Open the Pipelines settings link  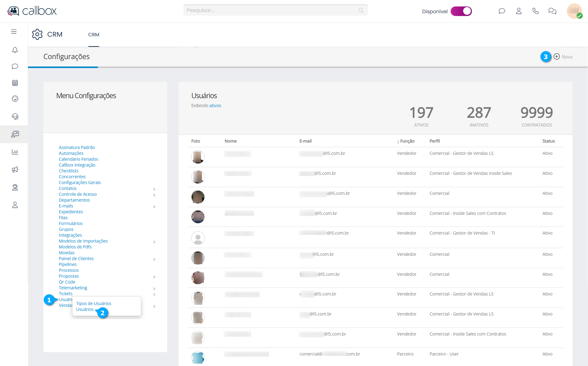[68, 264]
